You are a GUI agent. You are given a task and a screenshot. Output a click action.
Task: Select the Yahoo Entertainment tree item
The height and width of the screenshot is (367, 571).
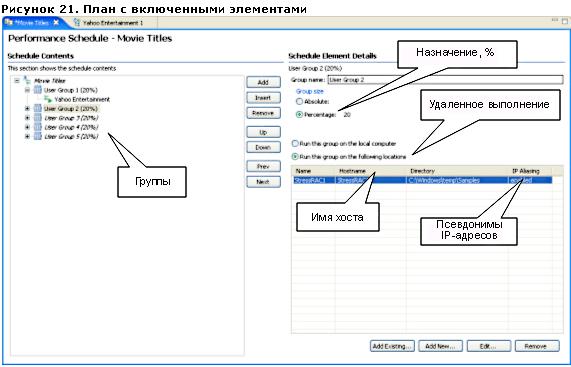[82, 99]
